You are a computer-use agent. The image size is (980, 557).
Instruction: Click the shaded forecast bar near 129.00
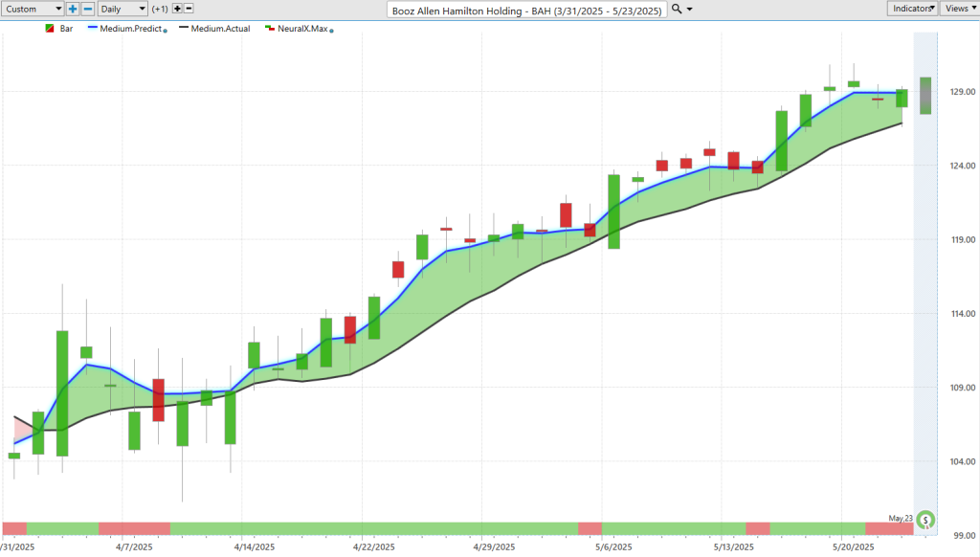(x=925, y=96)
